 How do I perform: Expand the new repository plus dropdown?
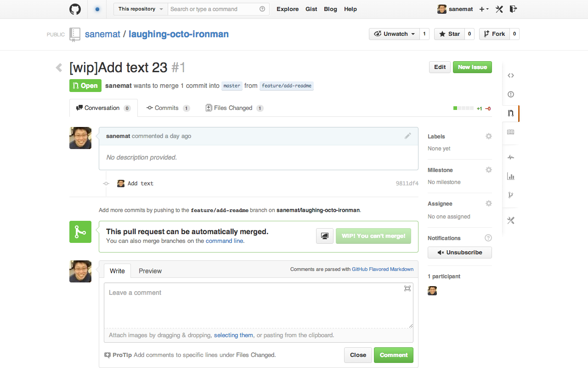point(483,9)
